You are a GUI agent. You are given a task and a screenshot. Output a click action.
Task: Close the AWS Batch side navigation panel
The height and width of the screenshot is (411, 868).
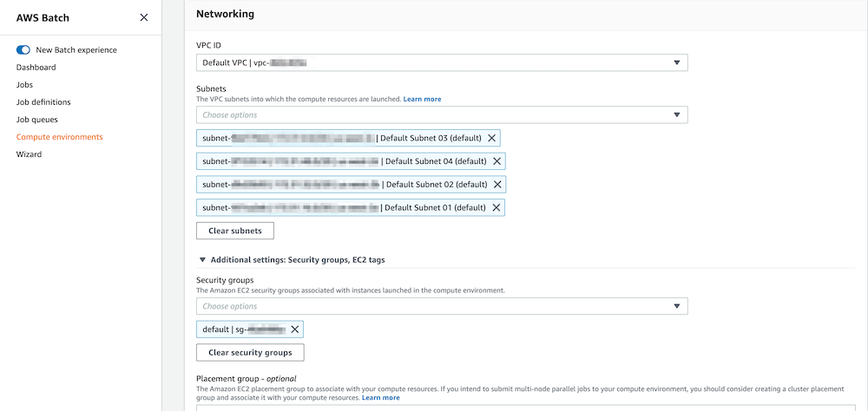click(x=144, y=17)
